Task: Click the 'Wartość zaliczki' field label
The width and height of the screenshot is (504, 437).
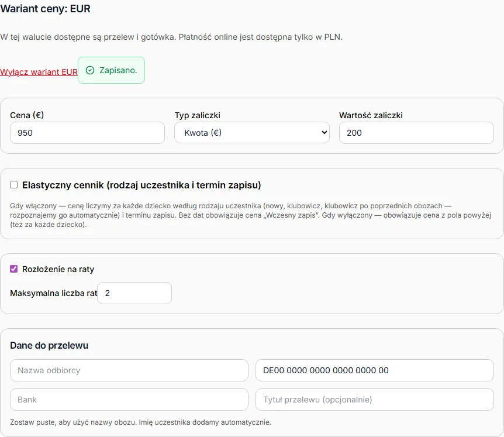Action: (371, 115)
